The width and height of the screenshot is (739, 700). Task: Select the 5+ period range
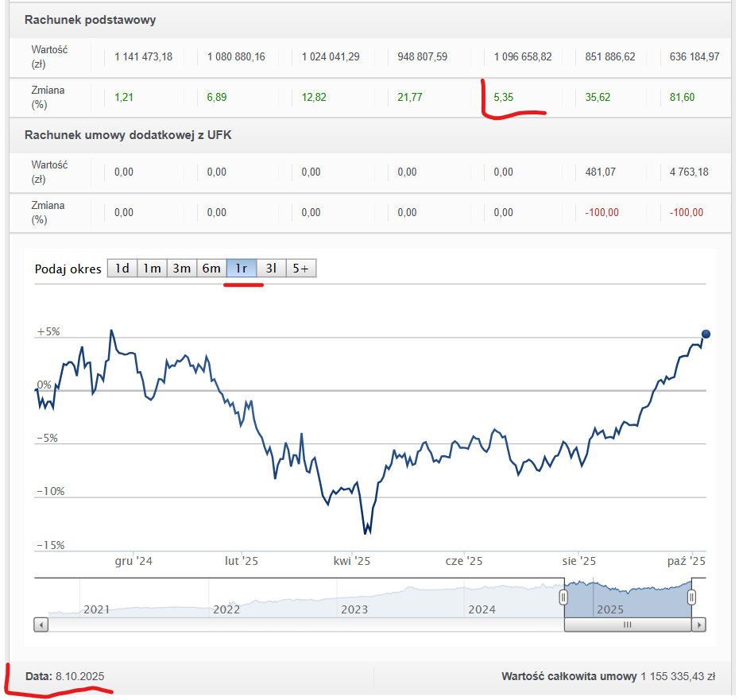[300, 269]
